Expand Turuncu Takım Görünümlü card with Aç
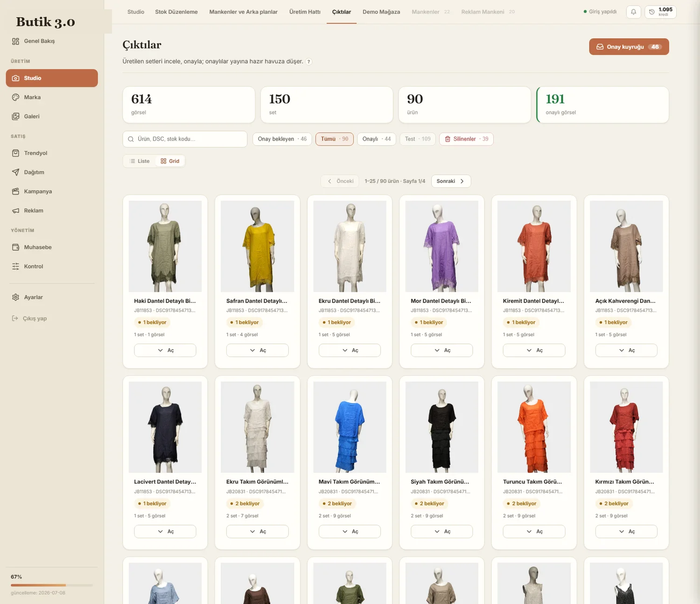This screenshot has height=604, width=700. [534, 532]
